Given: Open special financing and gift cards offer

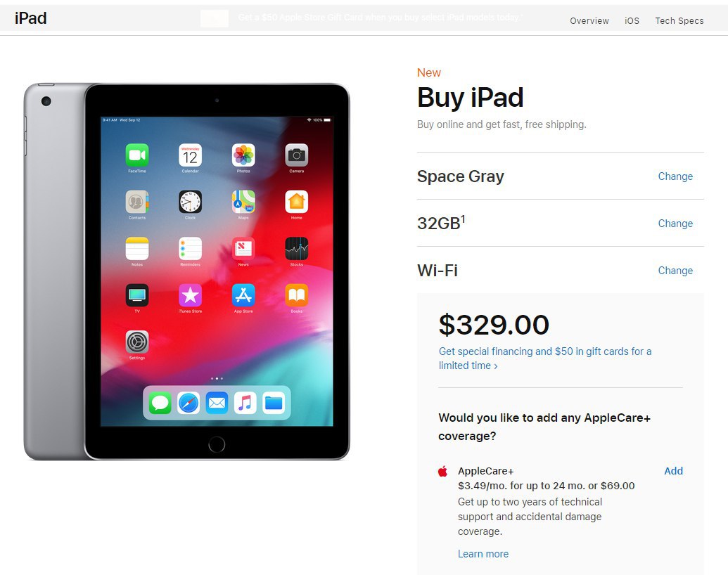Looking at the screenshot, I should point(545,358).
